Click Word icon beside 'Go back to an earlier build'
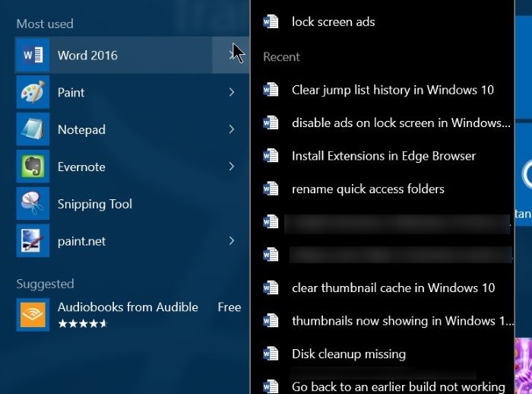This screenshot has height=394, width=532. point(271,386)
